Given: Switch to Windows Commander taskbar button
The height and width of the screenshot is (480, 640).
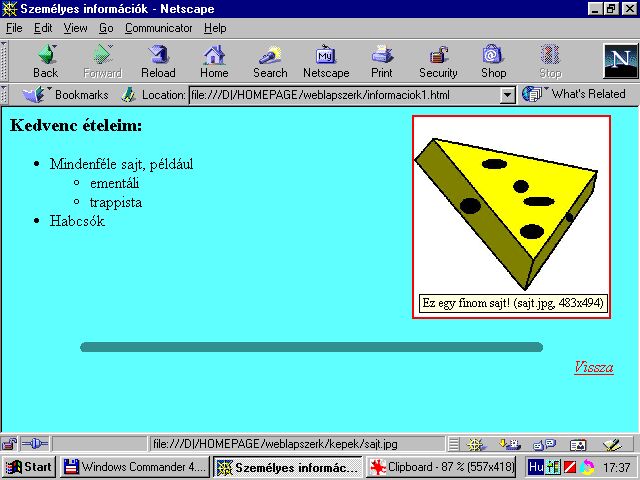Looking at the screenshot, I should tap(135, 467).
